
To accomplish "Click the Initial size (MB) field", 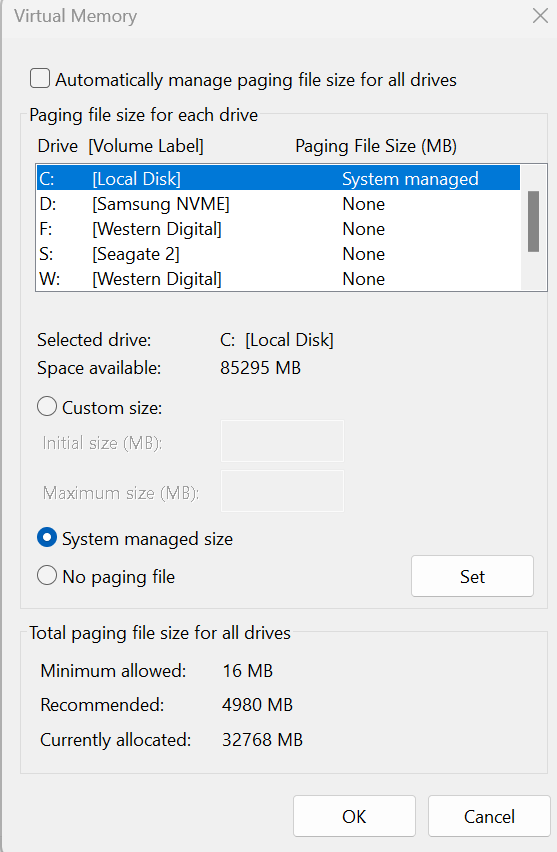I will click(x=282, y=441).
